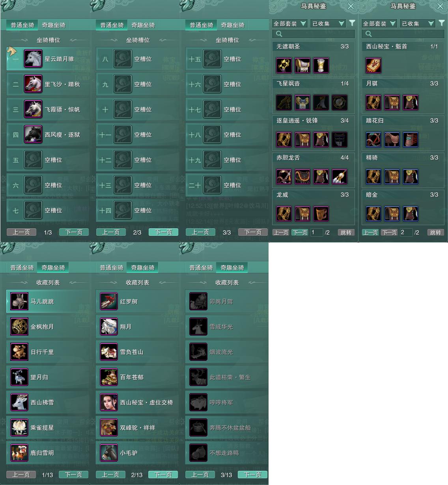This screenshot has height=485, width=448.
Task: Open 全部套装 dropdown above 无遮朝圣 set
Action: [290, 24]
